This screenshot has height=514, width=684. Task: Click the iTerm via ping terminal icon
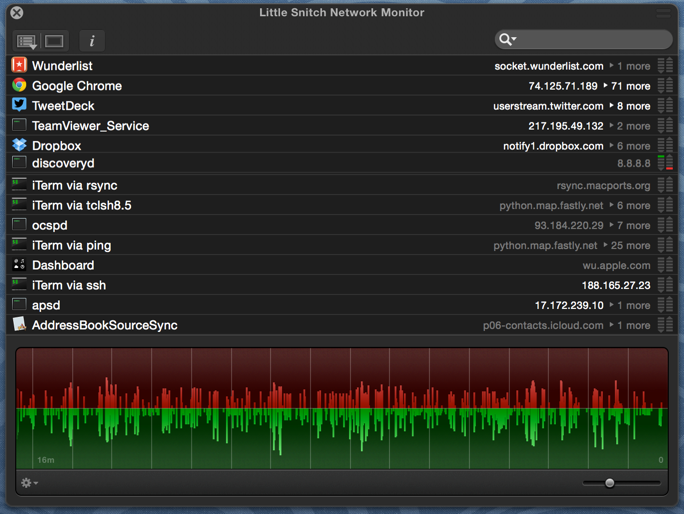click(19, 244)
